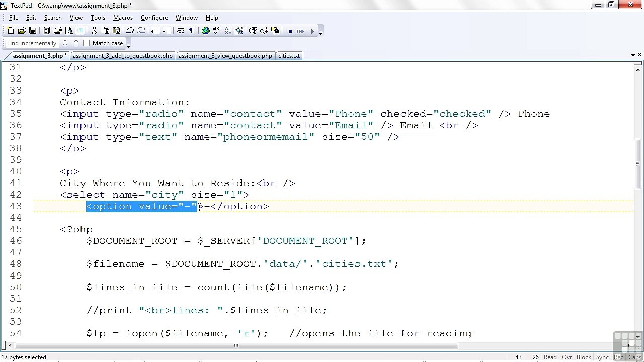Click line number 46 in the gutter

[x=16, y=241]
